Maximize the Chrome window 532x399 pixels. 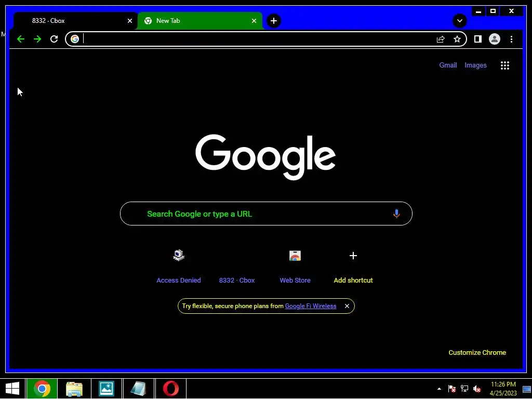pos(493,11)
